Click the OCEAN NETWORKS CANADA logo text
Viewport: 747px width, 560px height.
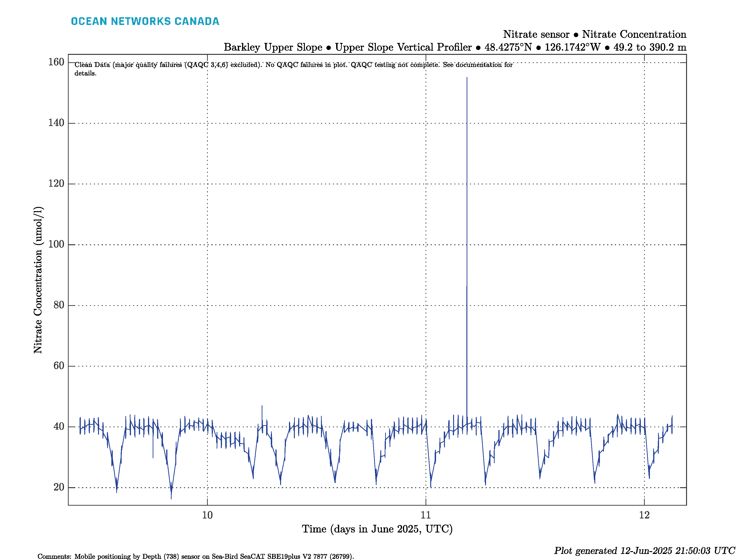pos(145,21)
